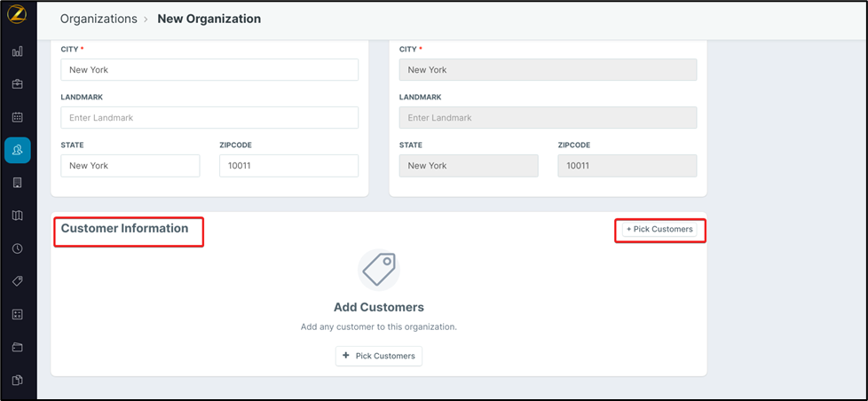
Task: Click the briefcase icon in sidebar
Action: 17,84
